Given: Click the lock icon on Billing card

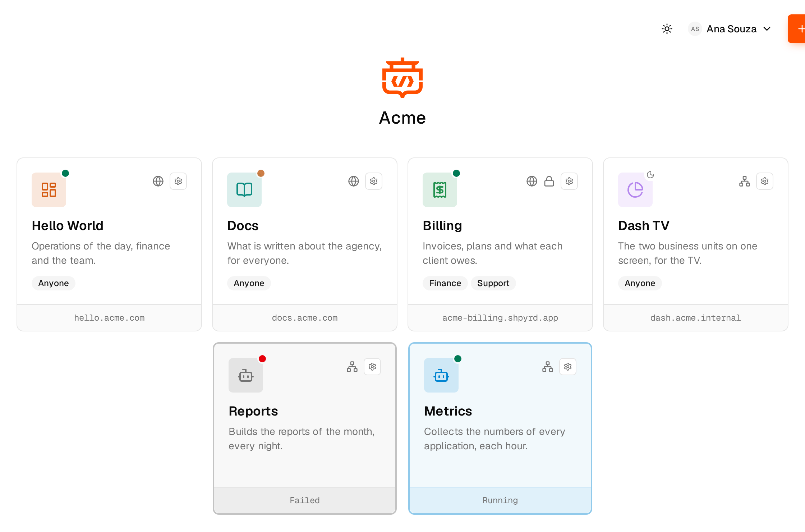Looking at the screenshot, I should pyautogui.click(x=549, y=181).
